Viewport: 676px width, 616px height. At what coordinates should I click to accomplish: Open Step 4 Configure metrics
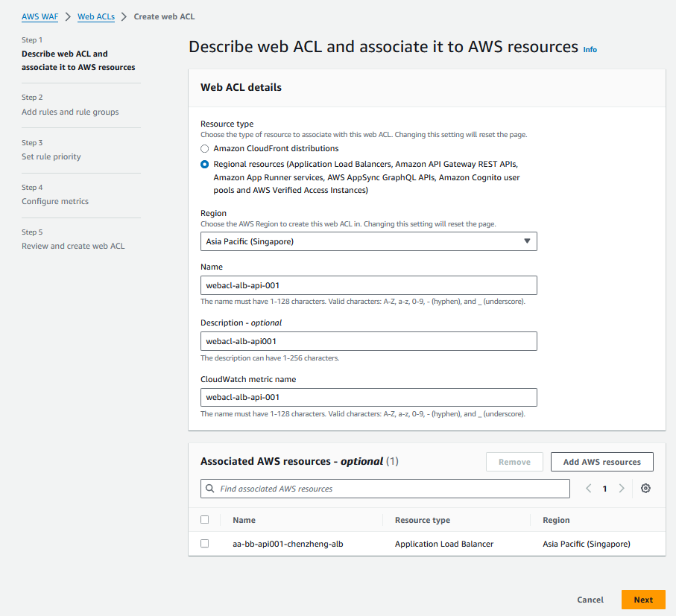click(x=55, y=201)
